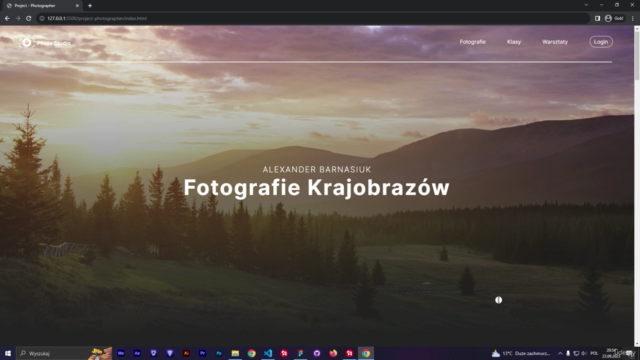Open Visual Studio Code from taskbar
The height and width of the screenshot is (360, 640).
268,353
